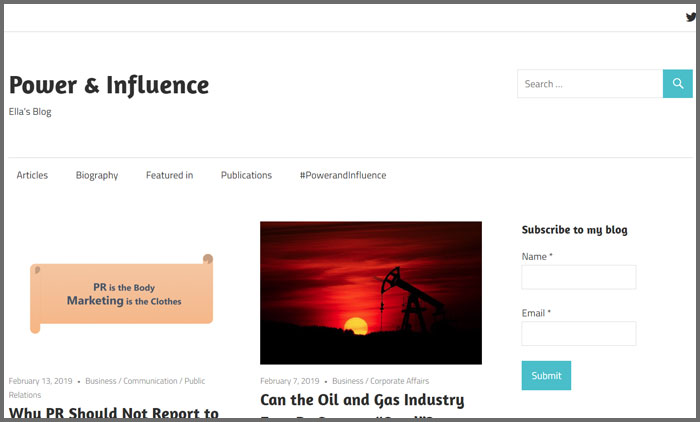Click the Name input field

(579, 277)
